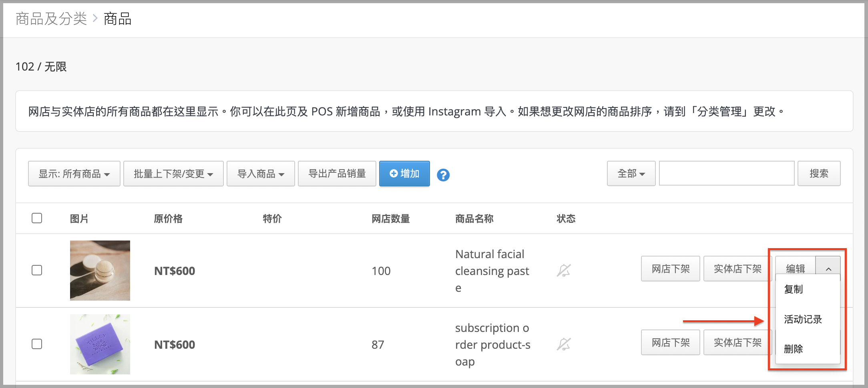Click the subscription order product-soap name
868x388 pixels.
click(493, 344)
